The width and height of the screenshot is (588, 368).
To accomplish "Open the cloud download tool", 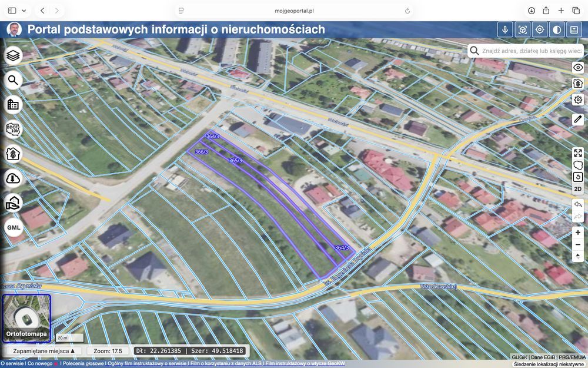I will coord(13,178).
